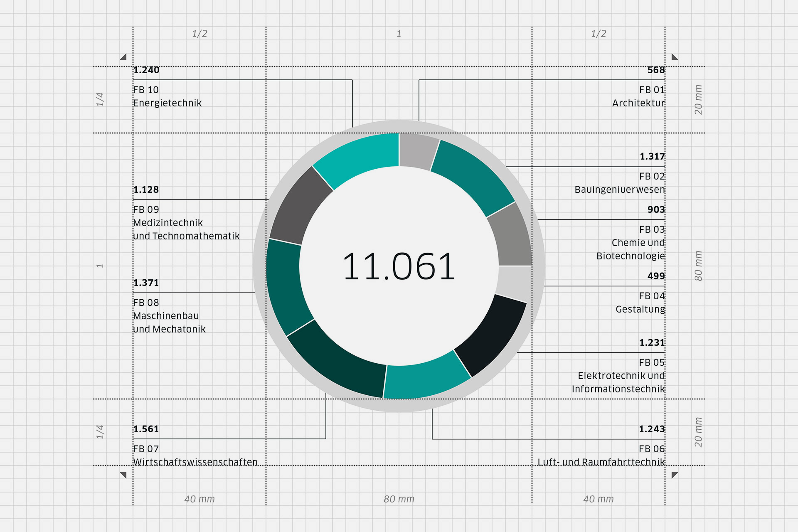Screen dimensions: 798x532
Task: Click the value 1.317 above FB 02
Action: coord(652,156)
